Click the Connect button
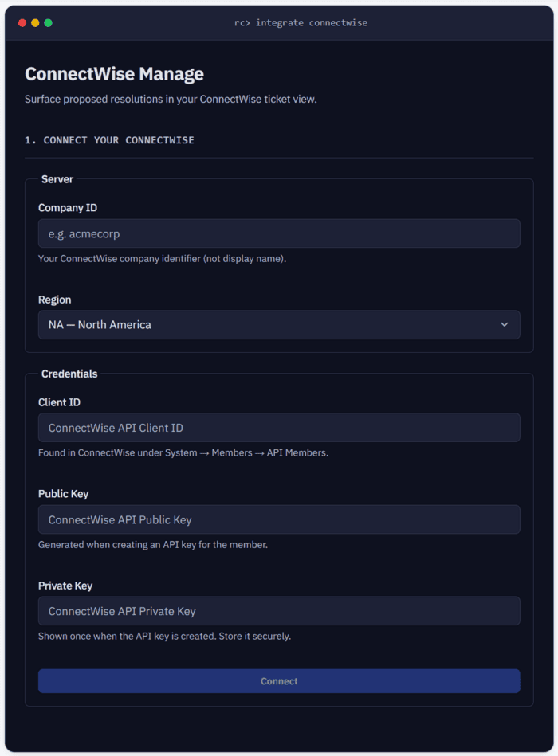This screenshot has height=756, width=558. coord(279,681)
